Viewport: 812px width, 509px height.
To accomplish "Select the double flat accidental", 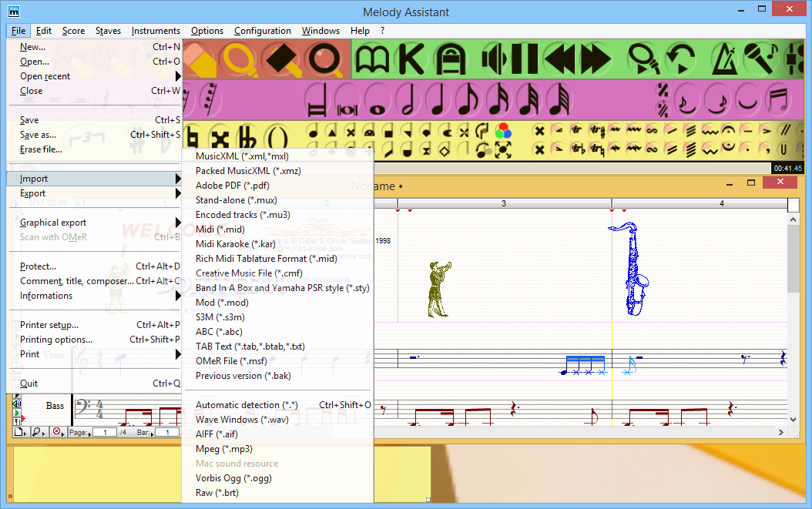I will (x=247, y=139).
